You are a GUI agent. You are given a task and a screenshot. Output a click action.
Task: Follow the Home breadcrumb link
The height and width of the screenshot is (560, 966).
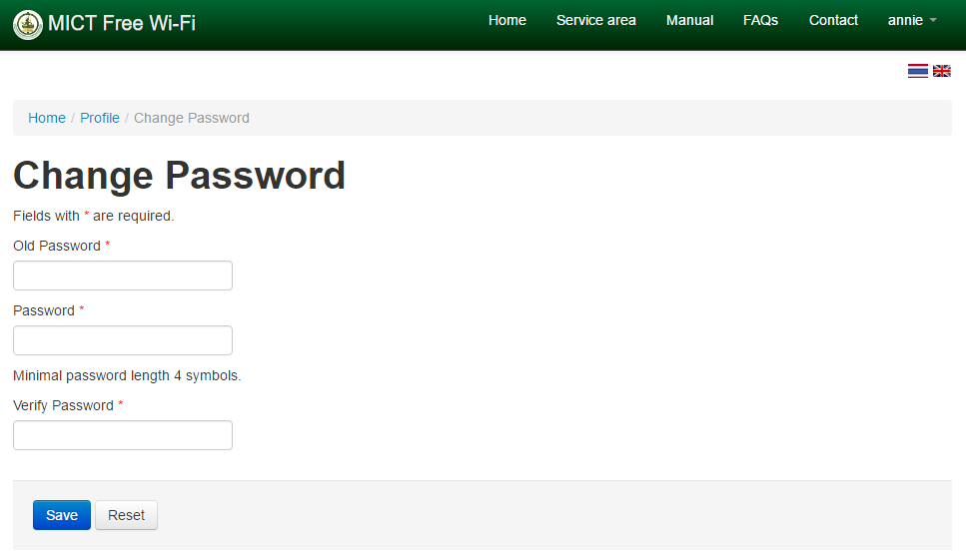click(47, 118)
